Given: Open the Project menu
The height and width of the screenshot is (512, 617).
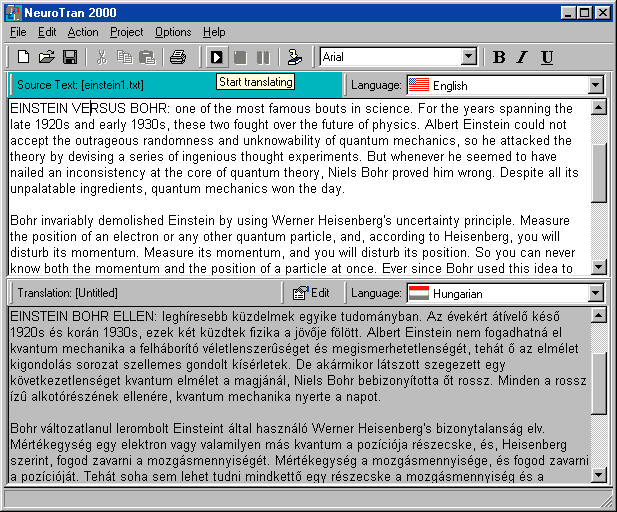Looking at the screenshot, I should coord(126,32).
